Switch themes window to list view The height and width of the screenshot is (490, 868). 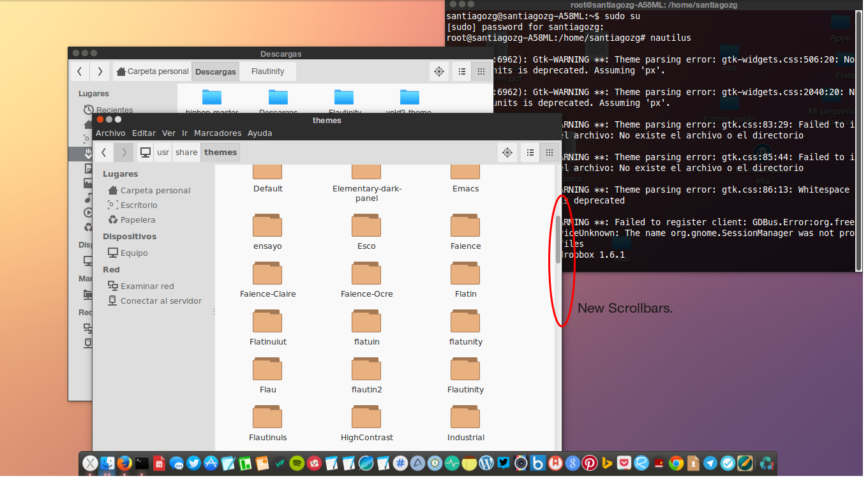(x=530, y=152)
